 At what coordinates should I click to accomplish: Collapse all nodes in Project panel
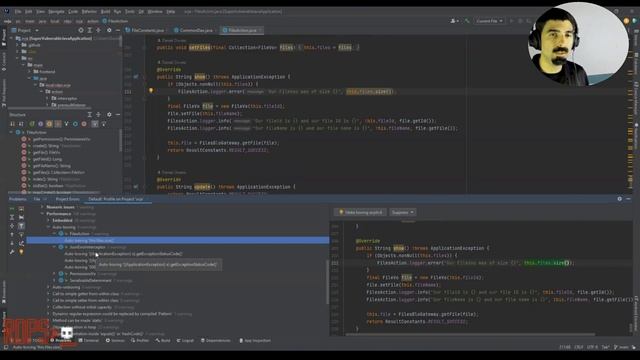pyautogui.click(x=98, y=30)
